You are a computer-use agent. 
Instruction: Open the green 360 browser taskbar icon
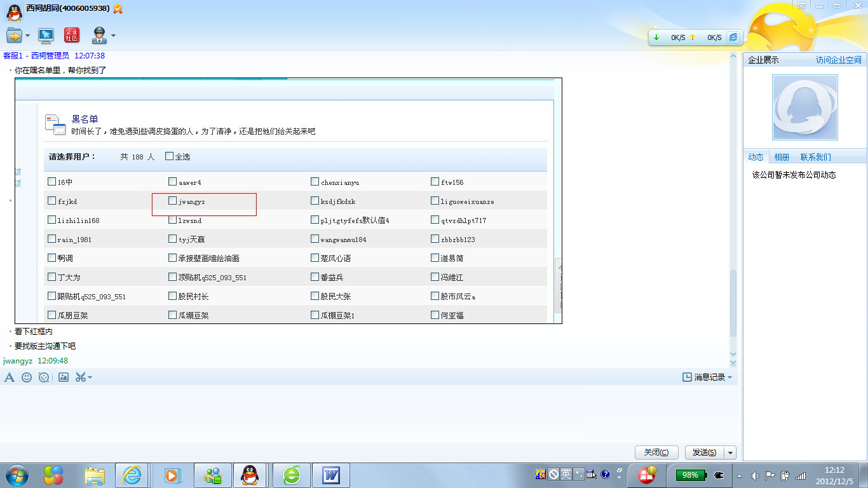(292, 475)
